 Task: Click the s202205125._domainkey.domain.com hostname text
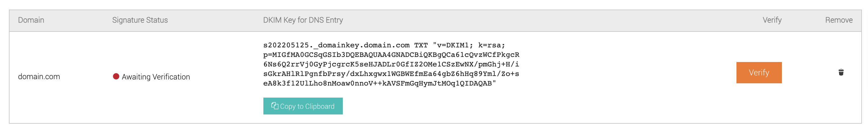pyautogui.click(x=336, y=45)
